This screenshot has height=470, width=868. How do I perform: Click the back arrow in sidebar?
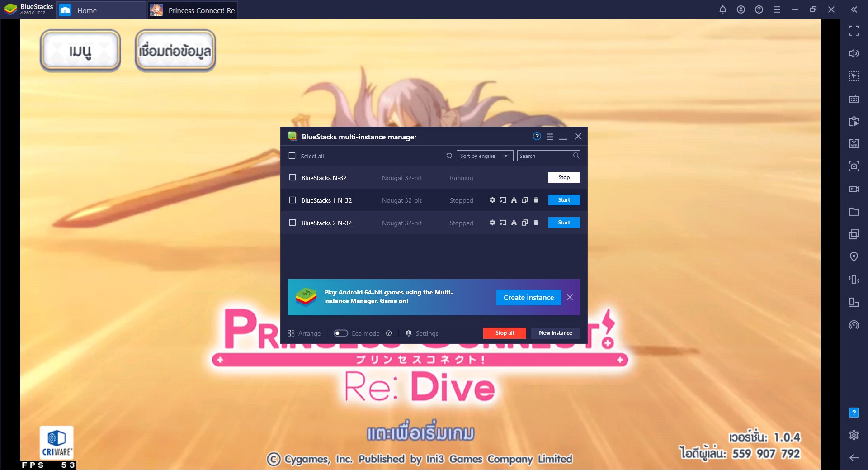(x=854, y=458)
